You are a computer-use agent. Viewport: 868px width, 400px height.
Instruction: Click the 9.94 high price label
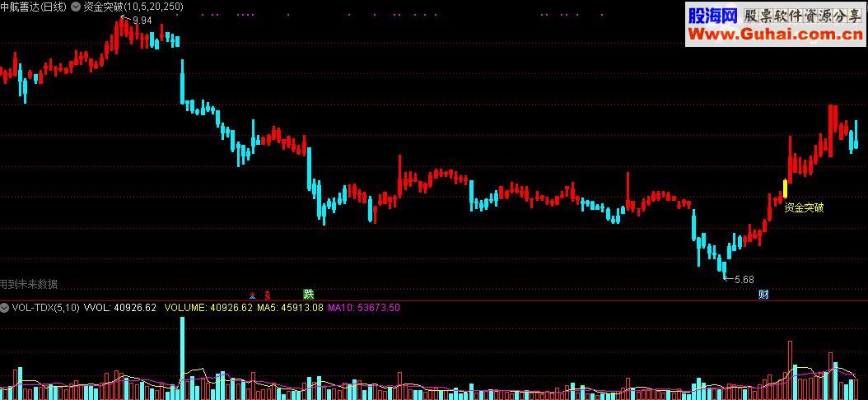click(142, 21)
